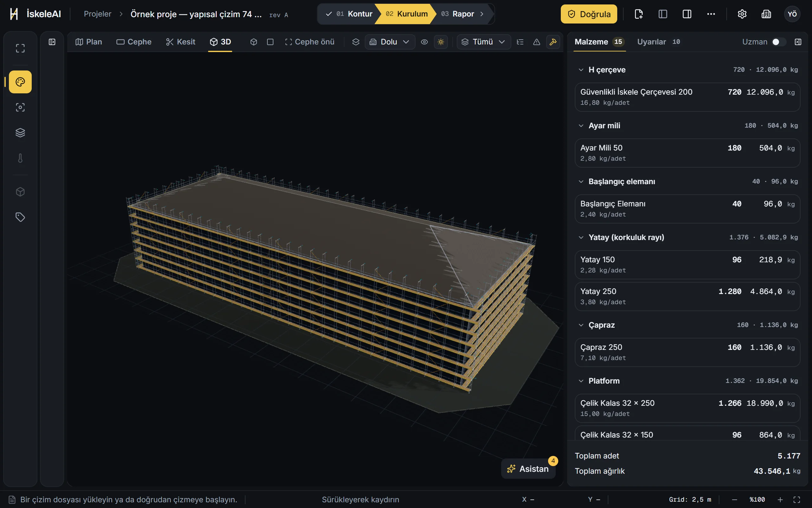The height and width of the screenshot is (508, 812).
Task: Select the palette tool in left sidebar
Action: click(20, 82)
